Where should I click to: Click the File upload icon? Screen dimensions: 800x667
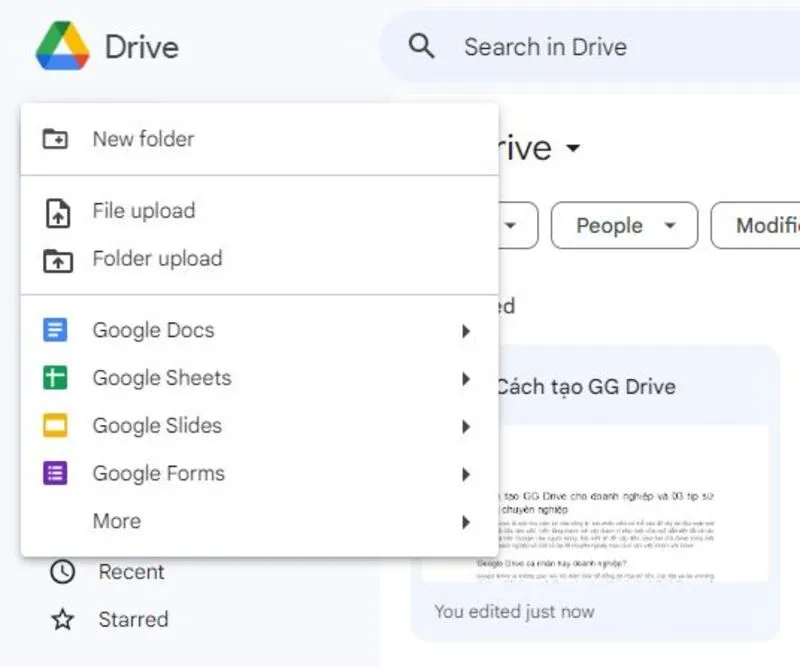[x=58, y=213]
